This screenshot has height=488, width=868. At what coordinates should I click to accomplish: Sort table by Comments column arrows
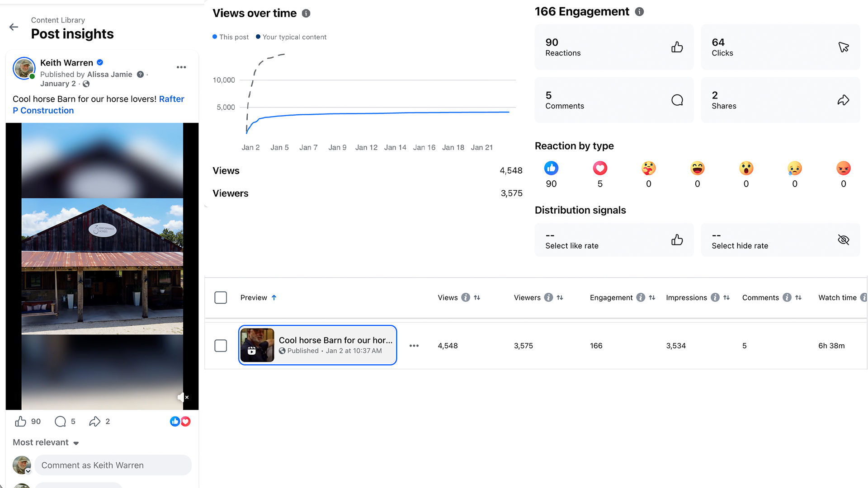[798, 298]
